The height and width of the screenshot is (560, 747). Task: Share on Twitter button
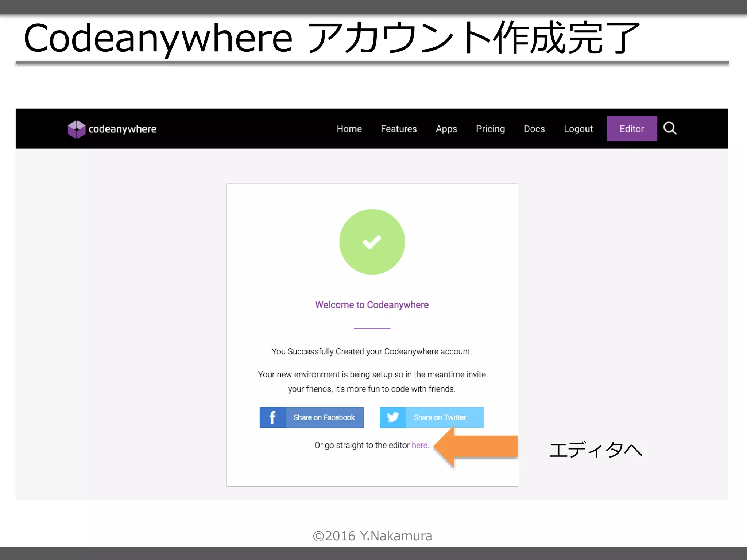pos(432,417)
